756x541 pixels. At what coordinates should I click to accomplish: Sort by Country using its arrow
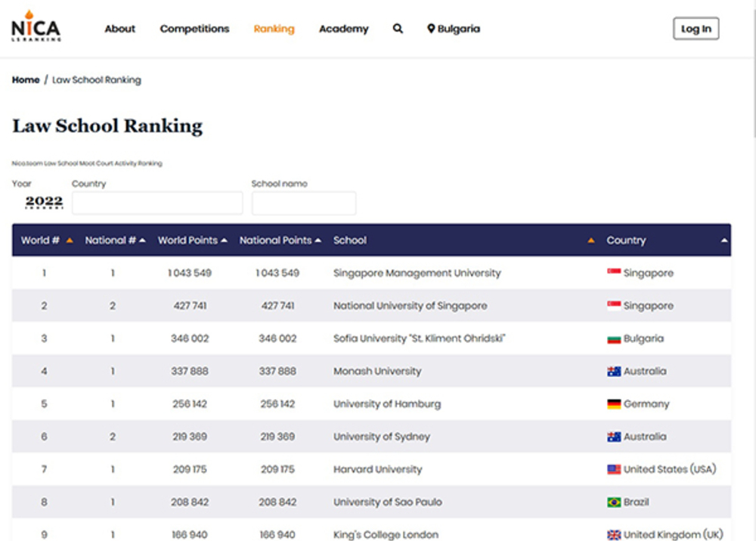click(x=724, y=240)
